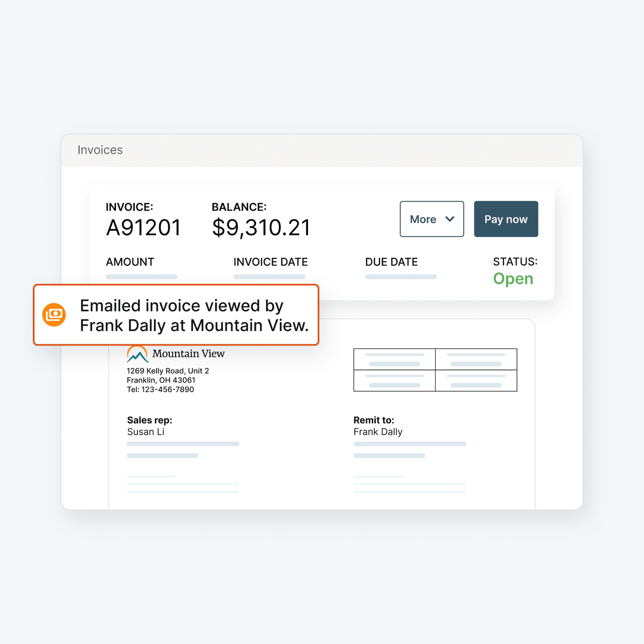This screenshot has height=644, width=644.
Task: Click the Open status label
Action: pos(513,279)
